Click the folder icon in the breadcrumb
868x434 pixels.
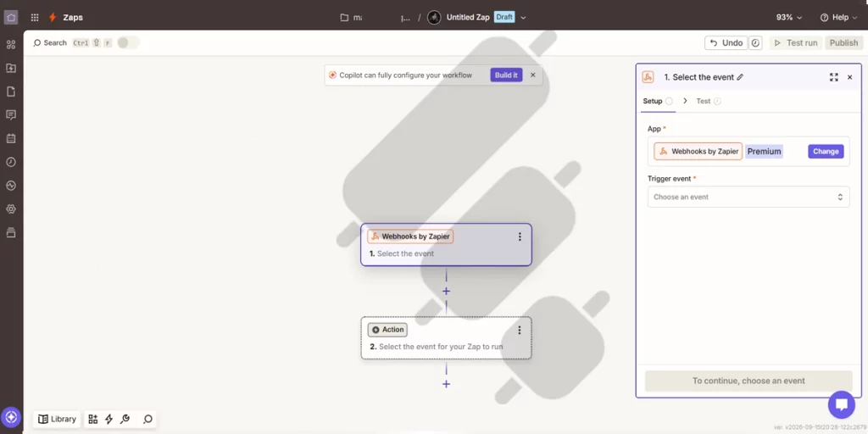[x=344, y=17]
